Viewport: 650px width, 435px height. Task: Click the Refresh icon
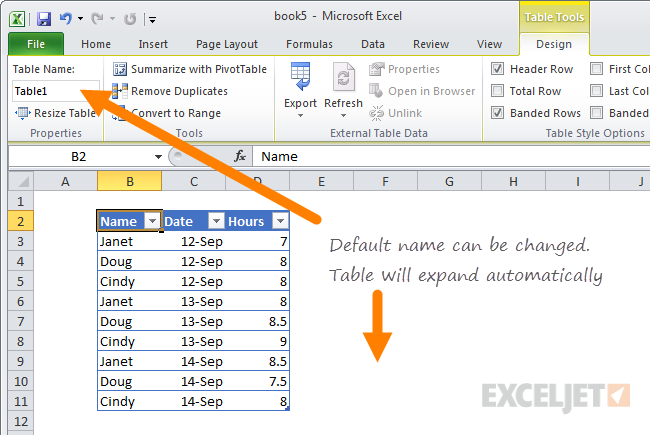pos(344,77)
